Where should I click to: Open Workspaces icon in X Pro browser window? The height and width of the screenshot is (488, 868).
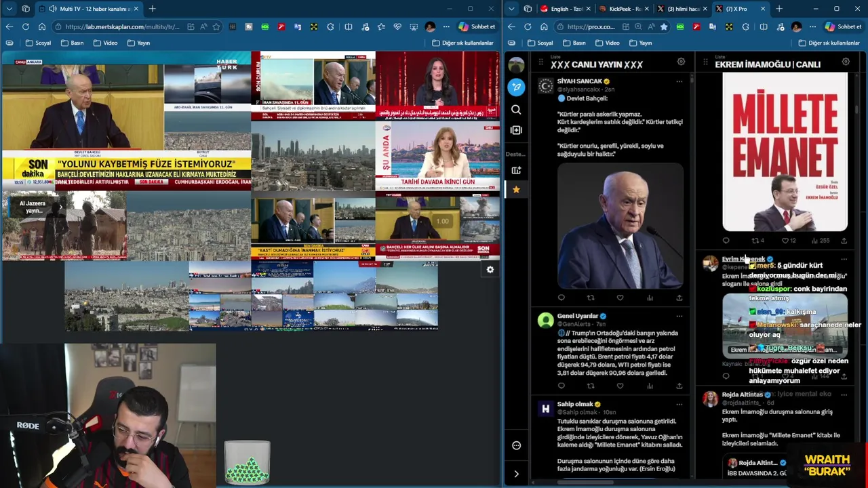click(528, 9)
